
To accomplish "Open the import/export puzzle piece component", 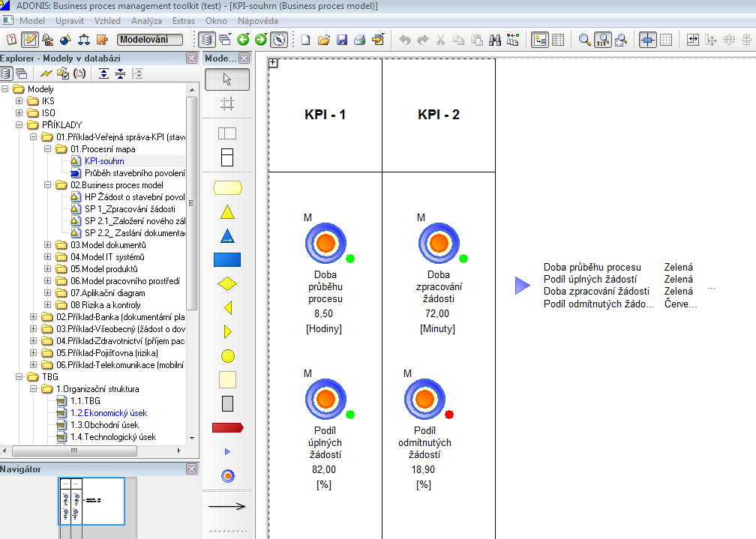I will tap(102, 40).
